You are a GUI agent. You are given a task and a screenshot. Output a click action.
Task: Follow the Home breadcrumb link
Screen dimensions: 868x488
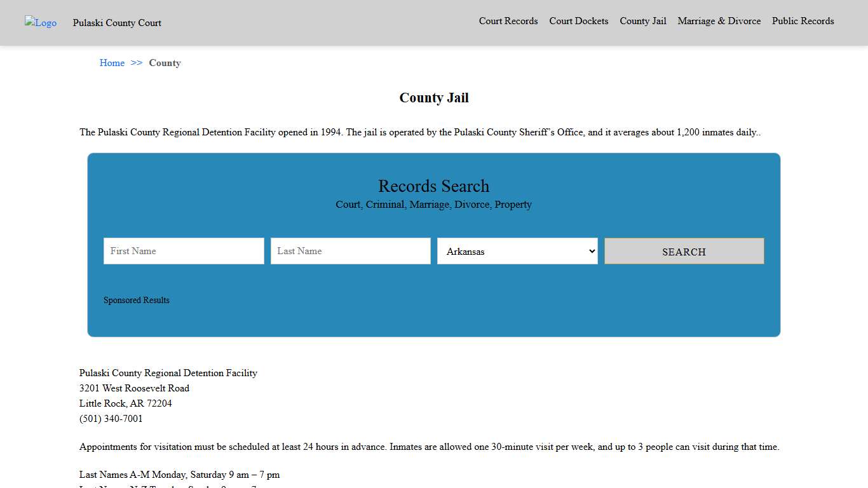pyautogui.click(x=112, y=63)
